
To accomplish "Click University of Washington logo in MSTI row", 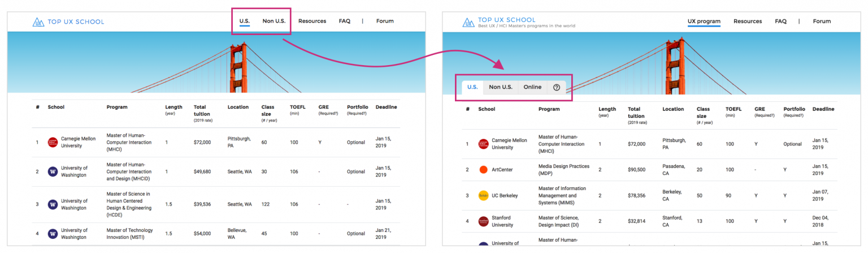I will [x=53, y=233].
